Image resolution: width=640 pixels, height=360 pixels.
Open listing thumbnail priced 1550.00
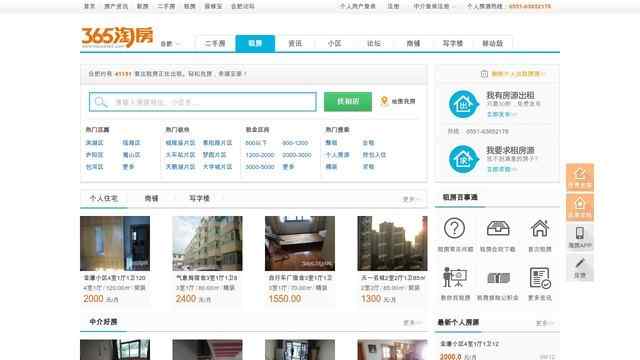coord(300,243)
